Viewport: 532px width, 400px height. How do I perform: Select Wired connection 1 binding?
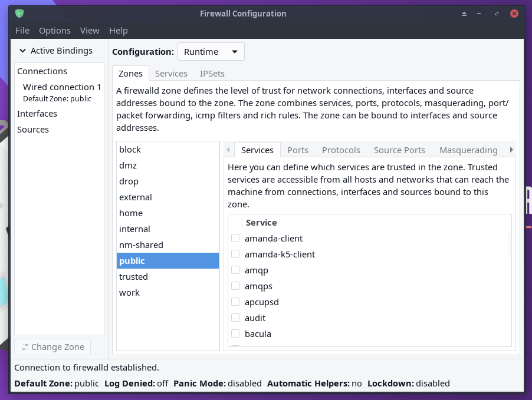point(62,87)
